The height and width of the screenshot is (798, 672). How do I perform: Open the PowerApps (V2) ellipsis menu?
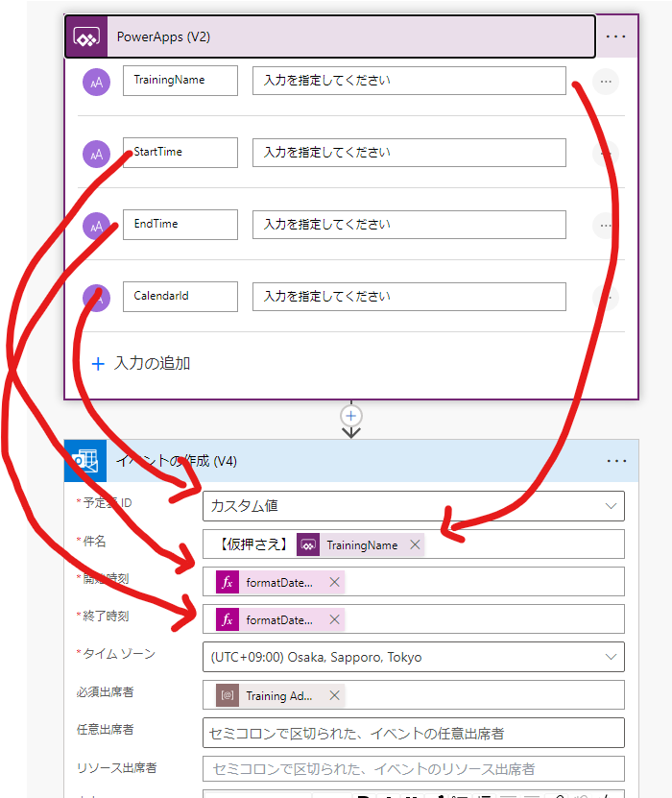click(615, 36)
